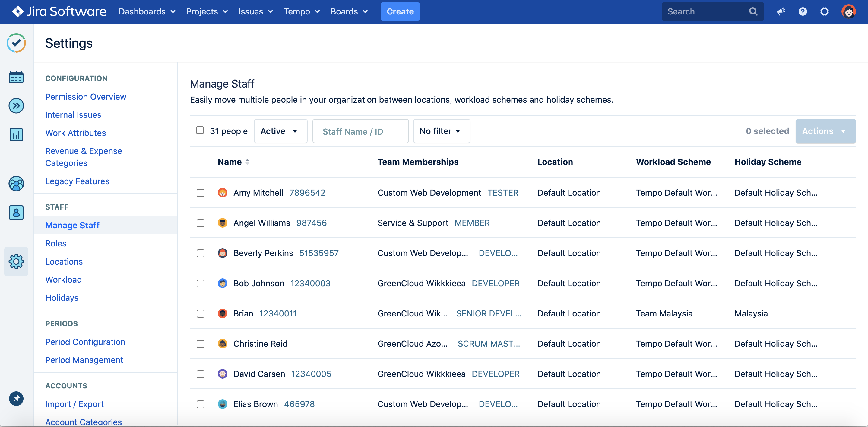Click the Tempo reports chart icon
The width and height of the screenshot is (868, 427).
tap(16, 135)
